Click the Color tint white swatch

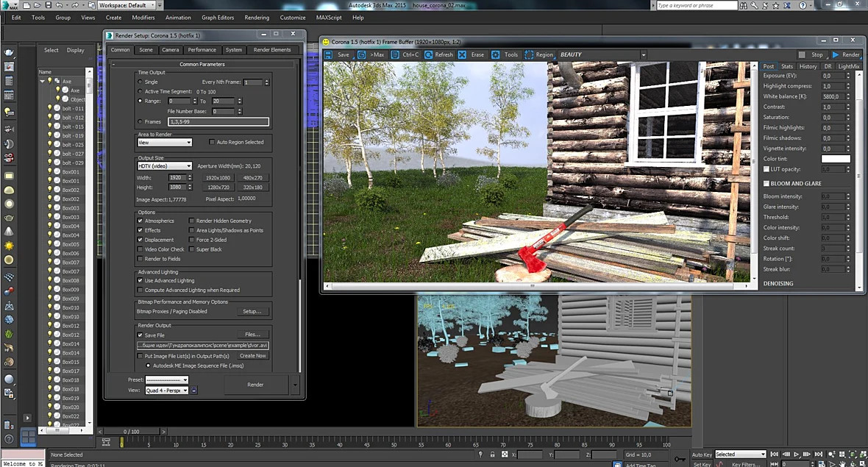click(836, 159)
